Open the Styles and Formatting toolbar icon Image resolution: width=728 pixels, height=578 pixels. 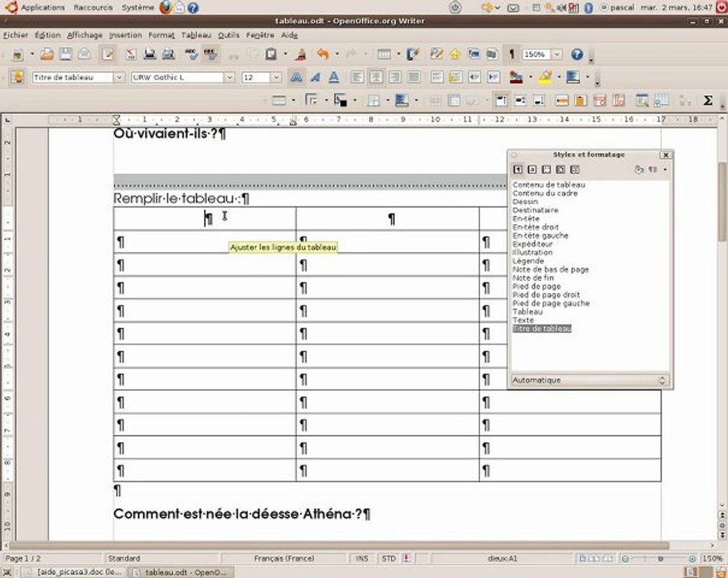[x=17, y=77]
